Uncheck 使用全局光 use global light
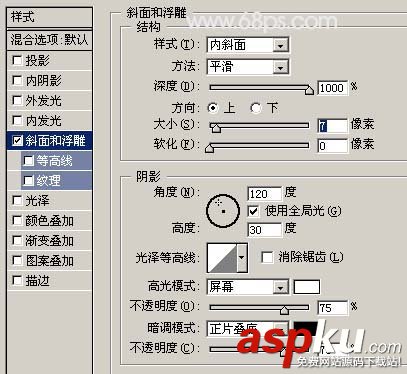 point(253,211)
